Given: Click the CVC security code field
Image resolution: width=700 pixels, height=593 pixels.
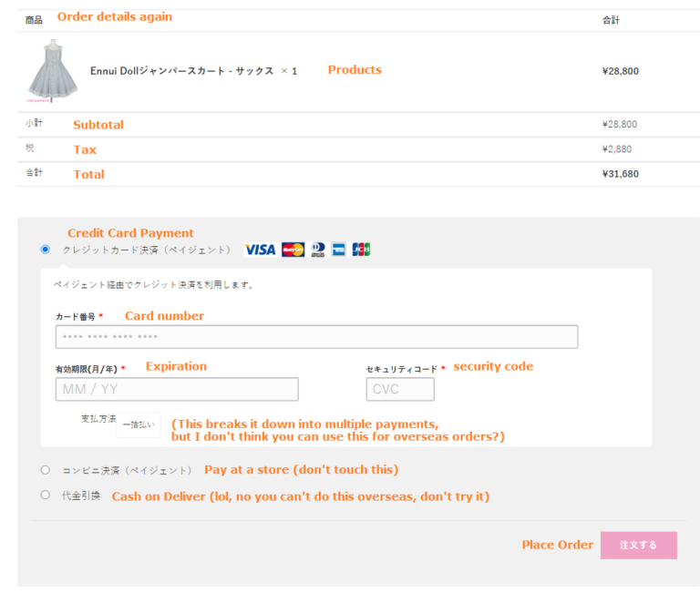Looking at the screenshot, I should click(x=400, y=389).
